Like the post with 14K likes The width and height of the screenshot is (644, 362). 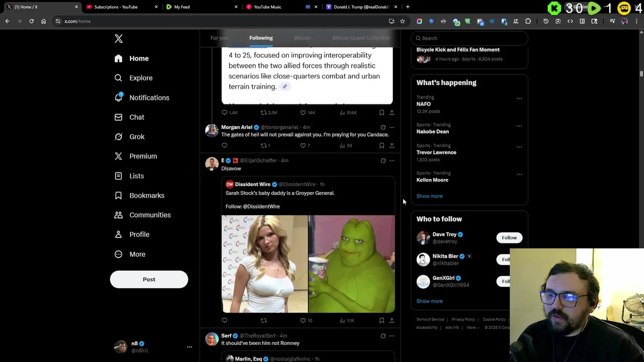tap(307, 113)
